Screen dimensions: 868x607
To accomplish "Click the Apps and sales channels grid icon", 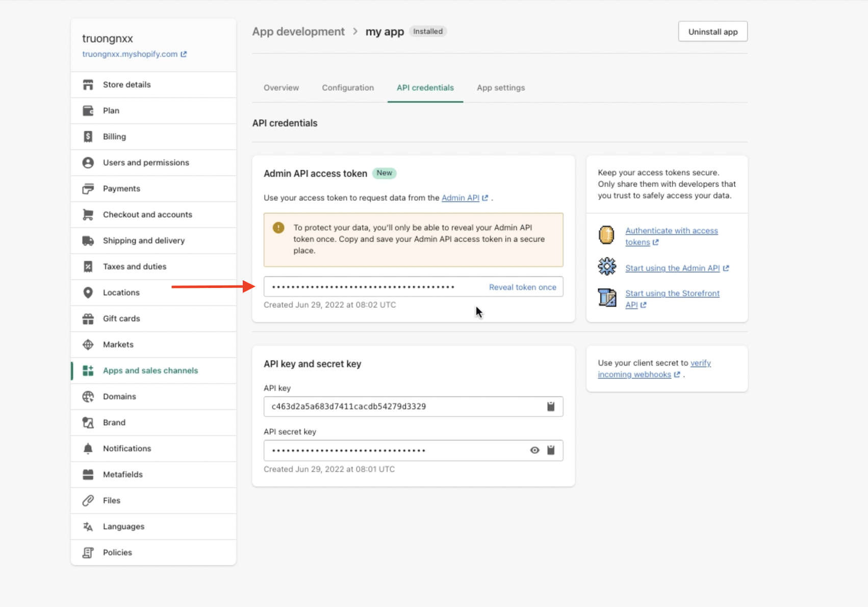I will pyautogui.click(x=88, y=371).
